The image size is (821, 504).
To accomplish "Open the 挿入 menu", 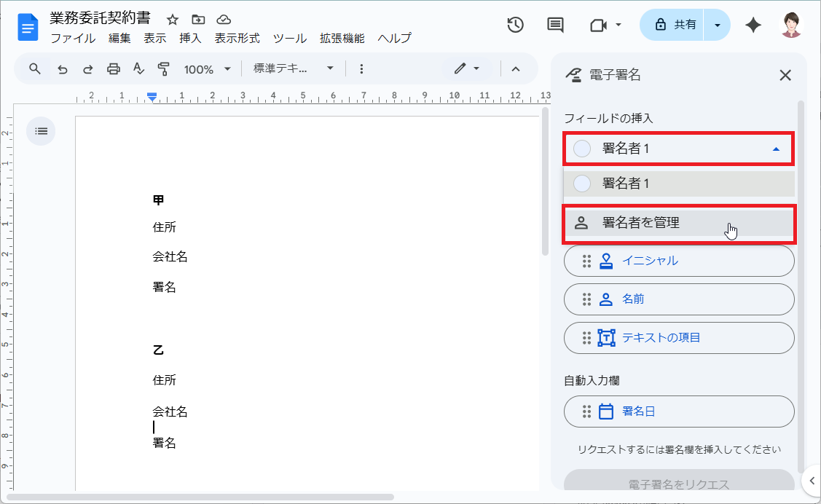I will (190, 39).
